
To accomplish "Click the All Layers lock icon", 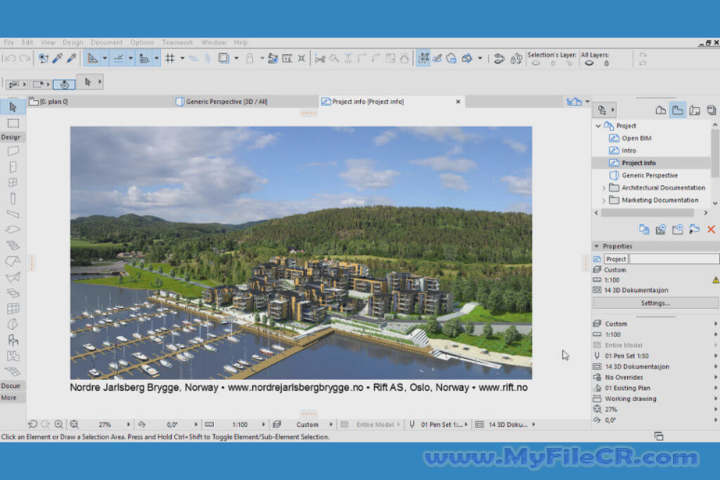I will tap(606, 63).
